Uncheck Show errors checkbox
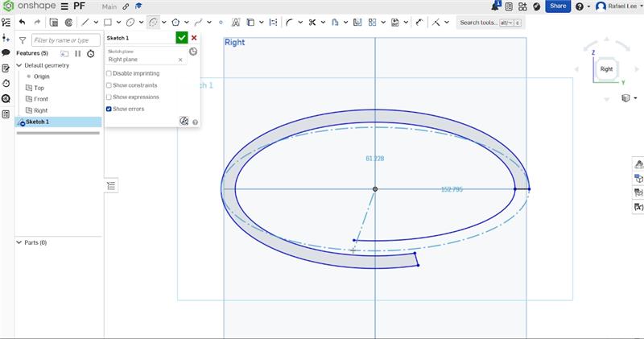Viewport: 644px width, 339px height. [x=109, y=109]
